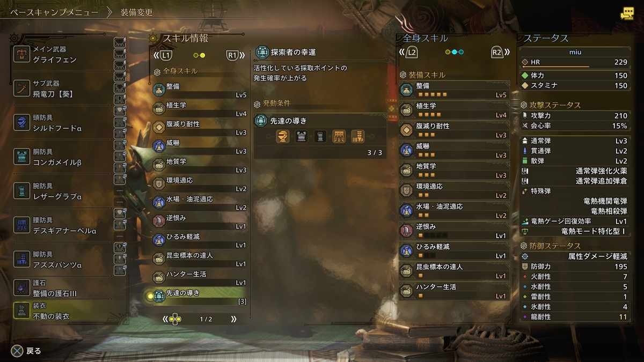Click the chest armor コンガメイルβ icon
Viewport: 644px width, 362px height.
point(21,157)
